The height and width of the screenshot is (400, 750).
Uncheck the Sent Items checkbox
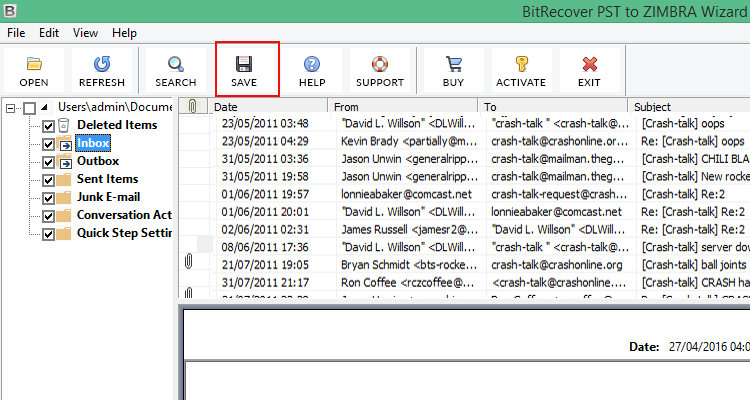point(48,180)
